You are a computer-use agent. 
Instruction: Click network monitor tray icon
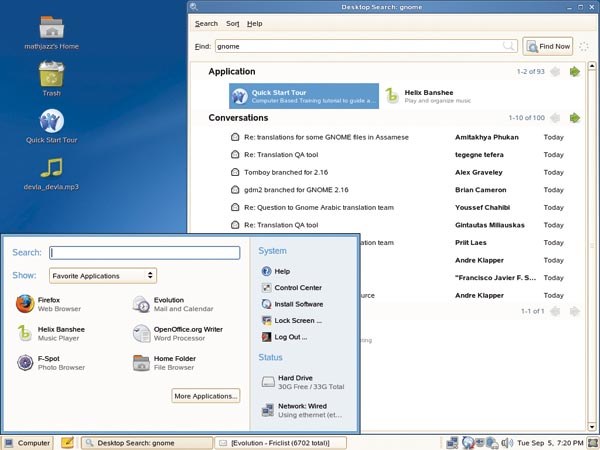(452, 443)
